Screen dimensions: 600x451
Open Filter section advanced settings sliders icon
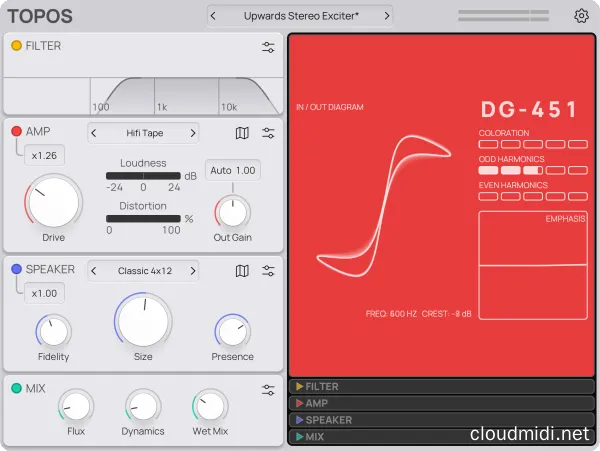tap(268, 47)
